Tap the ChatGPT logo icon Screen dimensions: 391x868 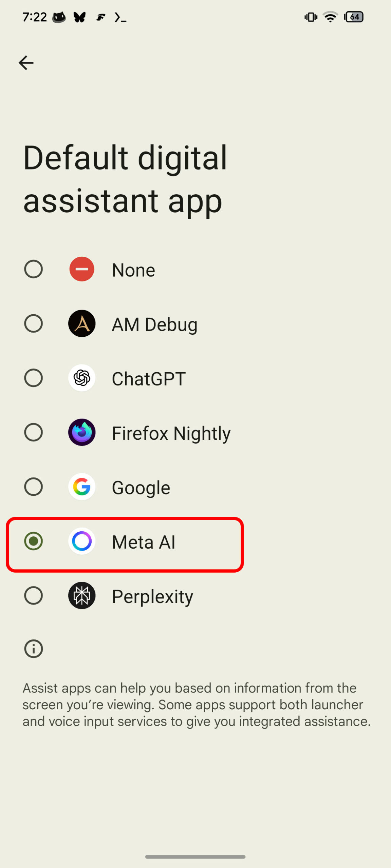[x=82, y=378]
